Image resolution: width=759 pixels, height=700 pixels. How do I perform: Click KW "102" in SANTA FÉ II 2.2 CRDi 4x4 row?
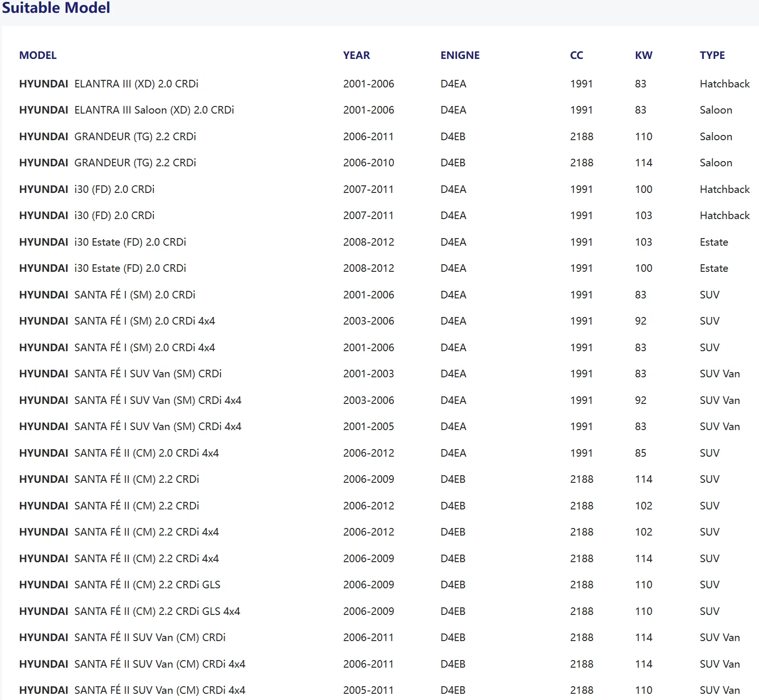644,532
